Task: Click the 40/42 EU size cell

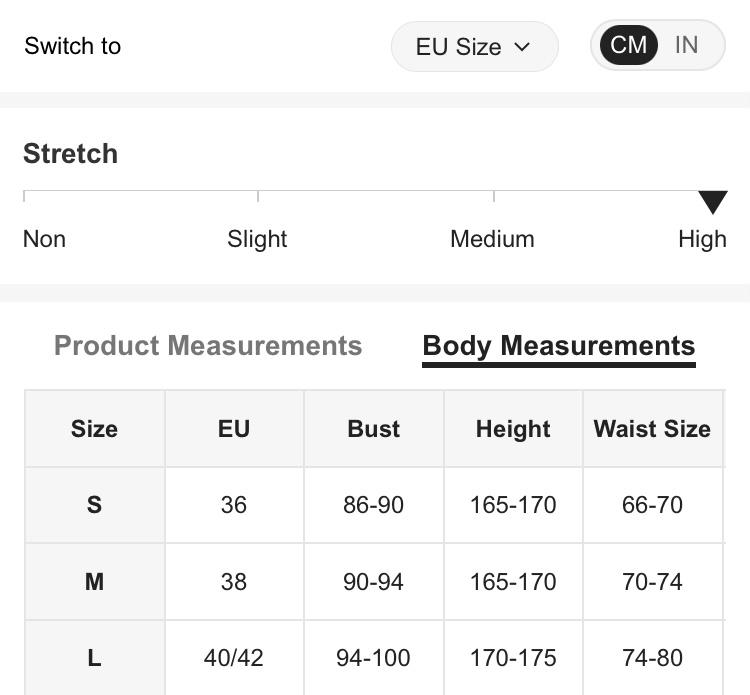Action: coord(234,658)
